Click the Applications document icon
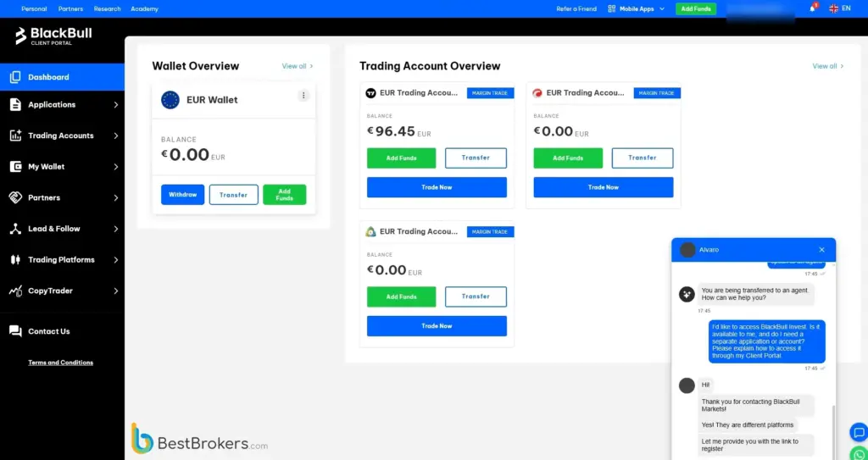The image size is (868, 460). pyautogui.click(x=15, y=104)
